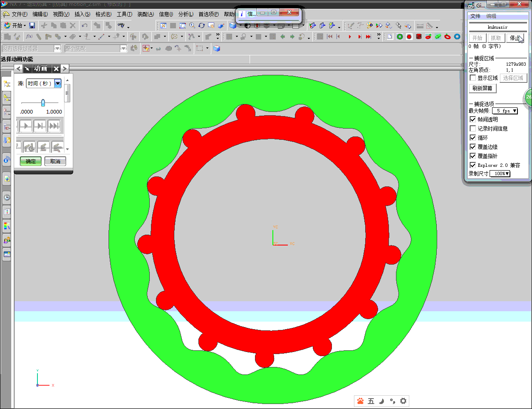Click step forward in animation panel

pos(40,126)
